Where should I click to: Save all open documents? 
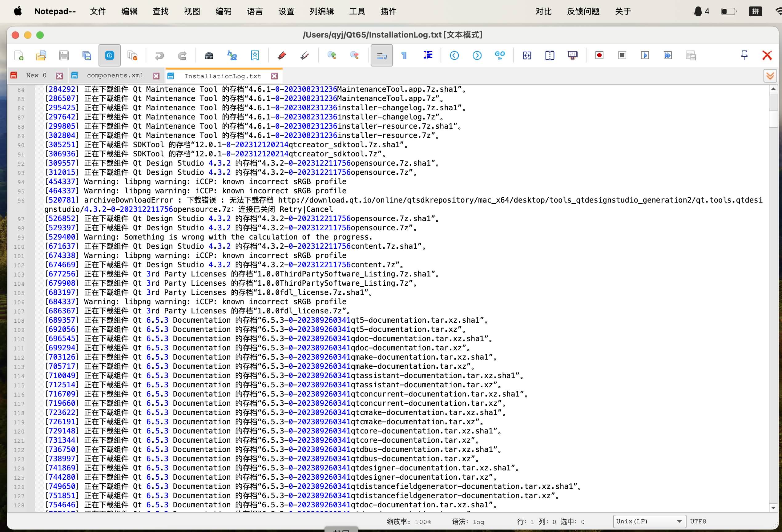pos(87,55)
